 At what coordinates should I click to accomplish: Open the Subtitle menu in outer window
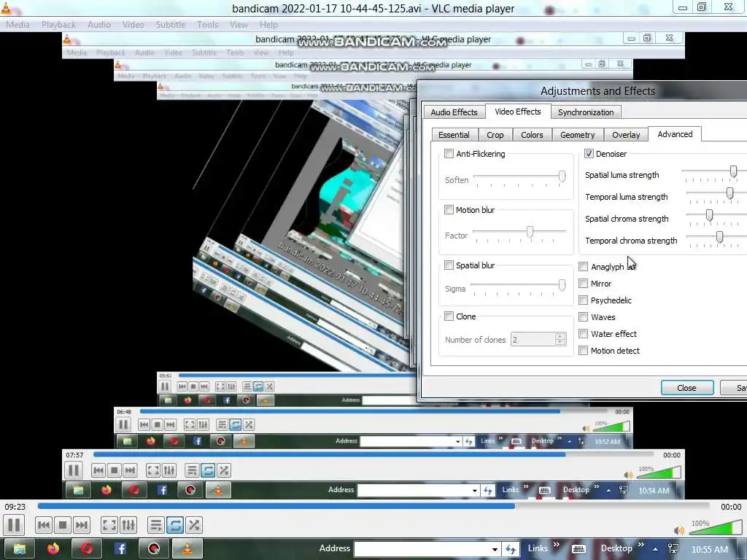pyautogui.click(x=171, y=25)
